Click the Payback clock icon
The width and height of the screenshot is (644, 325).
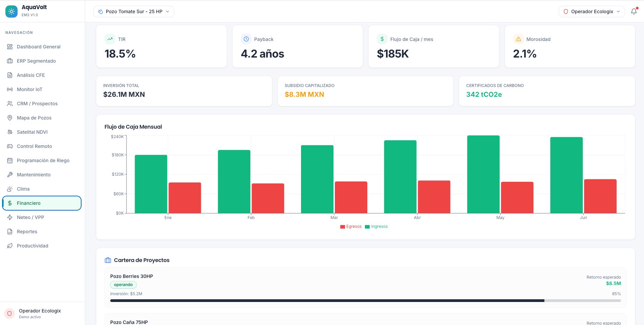click(x=246, y=39)
